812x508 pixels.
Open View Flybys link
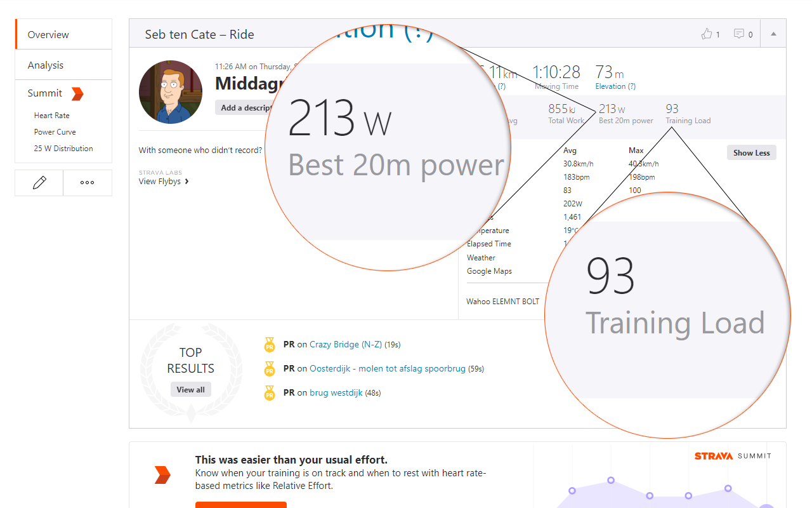pos(164,182)
